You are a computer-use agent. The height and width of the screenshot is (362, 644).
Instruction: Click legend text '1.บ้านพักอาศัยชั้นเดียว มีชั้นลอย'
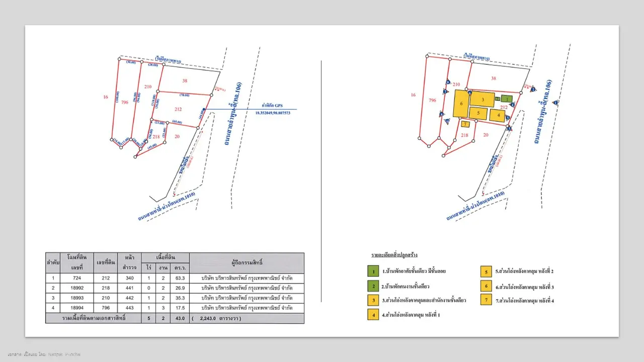(414, 271)
